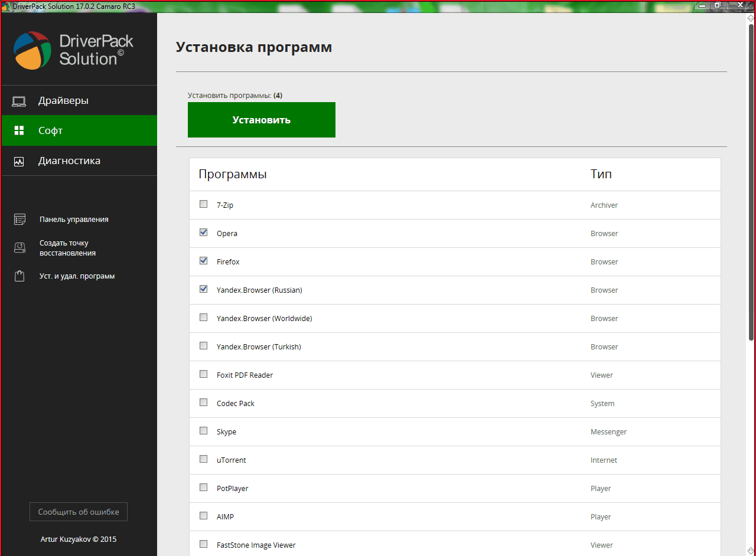Viewport: 756px width, 556px height.
Task: Click the Archiver type of 7-Zip
Action: click(604, 205)
